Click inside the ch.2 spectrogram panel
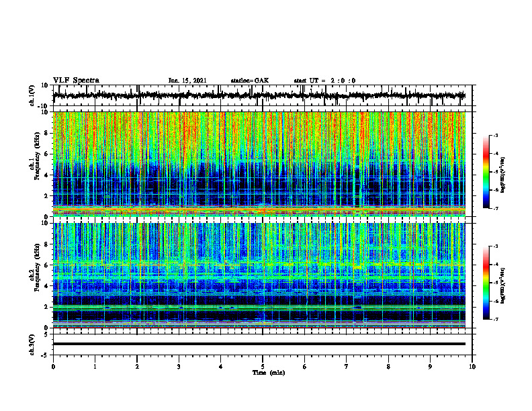Viewport: 532px width, 411px height. tap(259, 275)
